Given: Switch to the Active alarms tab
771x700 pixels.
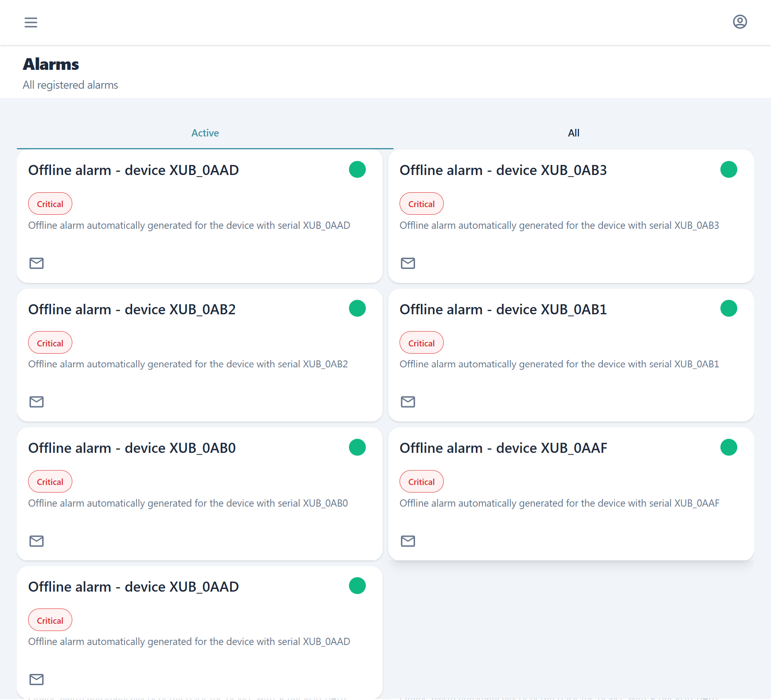Looking at the screenshot, I should pyautogui.click(x=205, y=133).
